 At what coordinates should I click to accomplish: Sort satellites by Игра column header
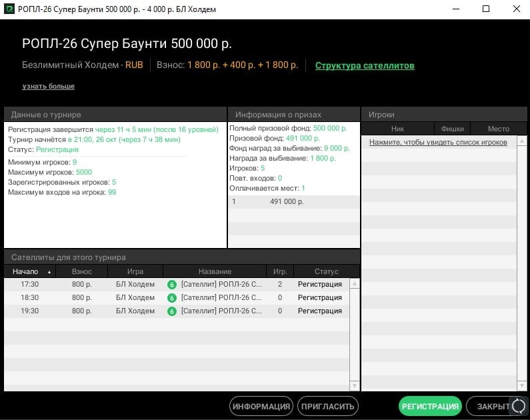(135, 271)
